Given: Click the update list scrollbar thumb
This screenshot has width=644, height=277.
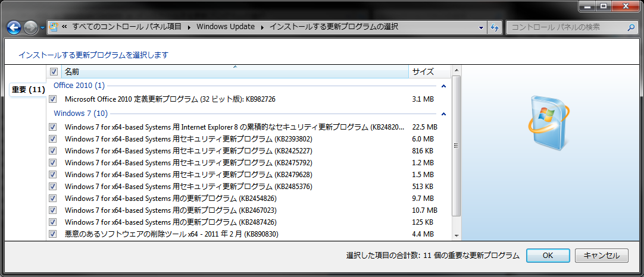Looking at the screenshot, I should click(x=456, y=145).
